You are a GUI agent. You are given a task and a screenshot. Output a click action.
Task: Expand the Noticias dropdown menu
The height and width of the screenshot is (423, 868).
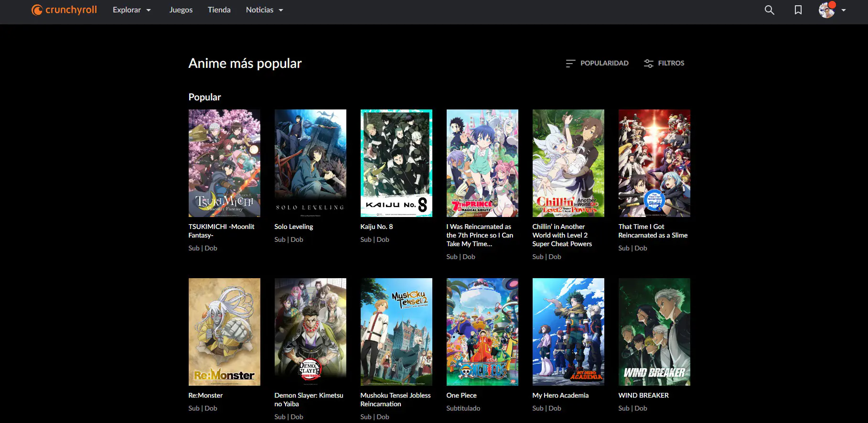pos(265,10)
